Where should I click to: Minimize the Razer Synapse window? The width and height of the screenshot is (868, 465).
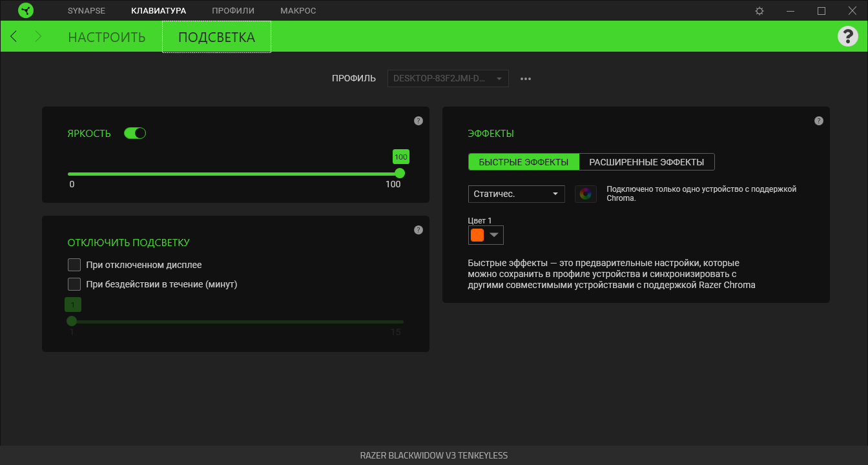(x=791, y=11)
